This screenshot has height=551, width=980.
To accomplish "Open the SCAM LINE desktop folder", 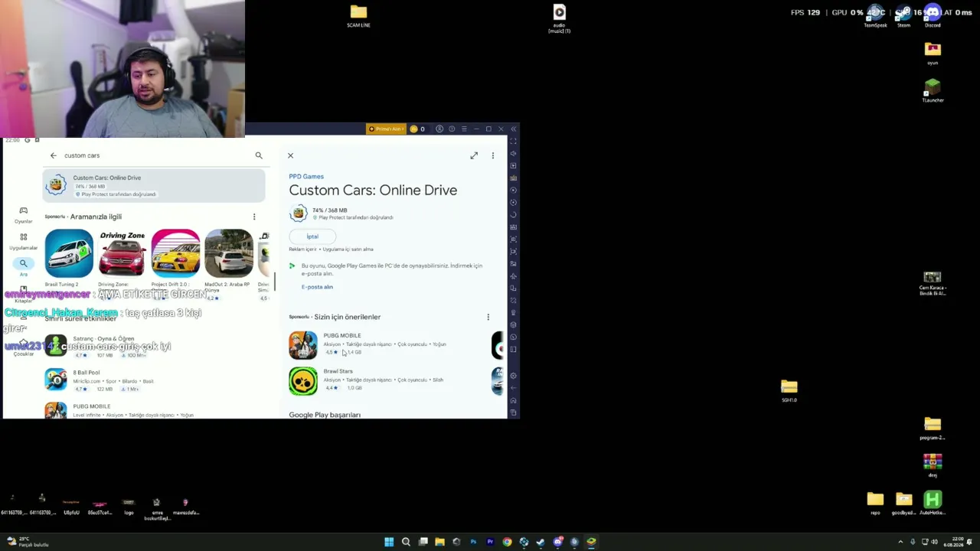I will click(358, 16).
